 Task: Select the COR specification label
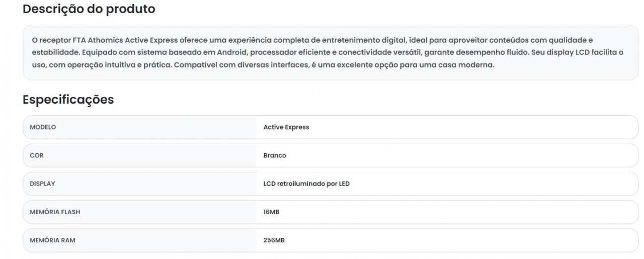(x=37, y=155)
